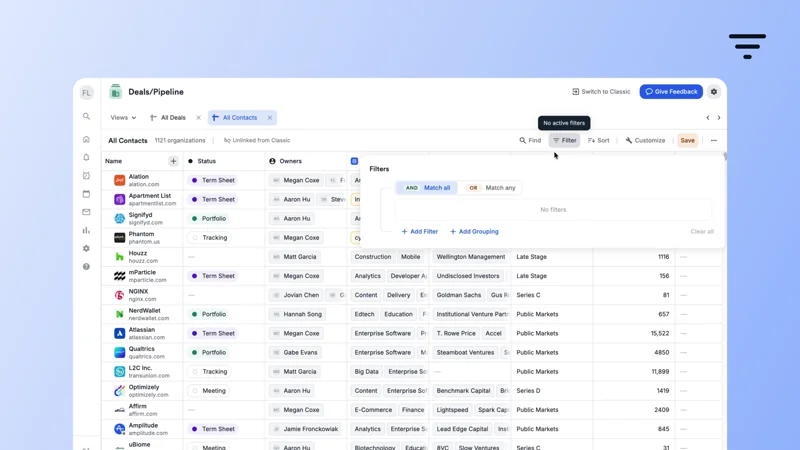Open mail envelope icon in sidebar

click(86, 212)
